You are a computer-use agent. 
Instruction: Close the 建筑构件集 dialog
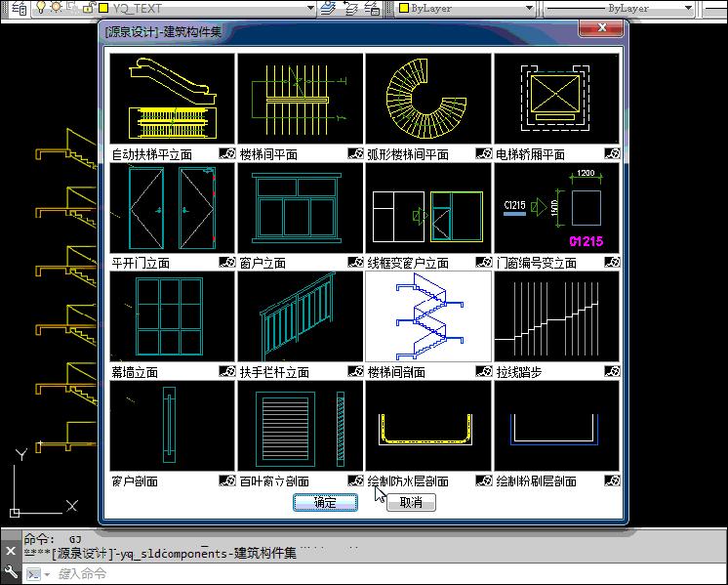click(601, 27)
